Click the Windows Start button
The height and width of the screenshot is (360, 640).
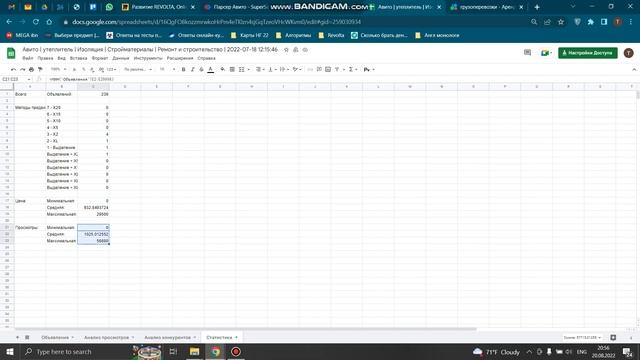[x=9, y=351]
